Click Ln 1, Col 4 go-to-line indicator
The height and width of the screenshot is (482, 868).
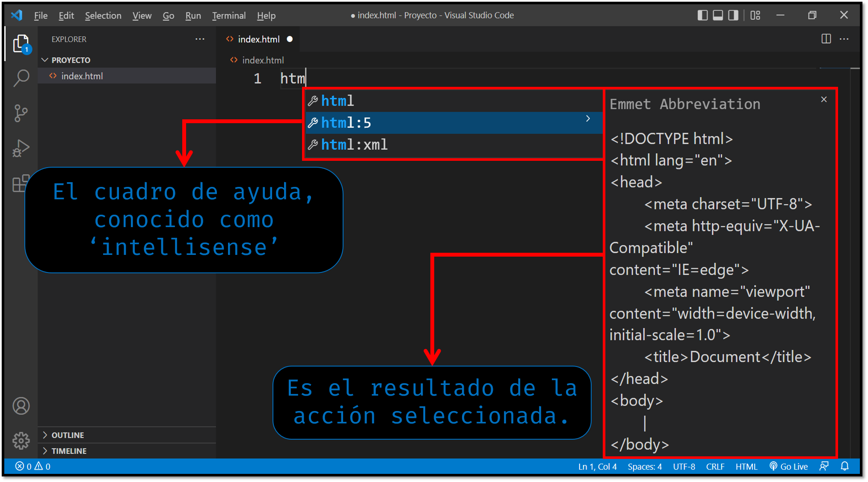[x=597, y=466]
